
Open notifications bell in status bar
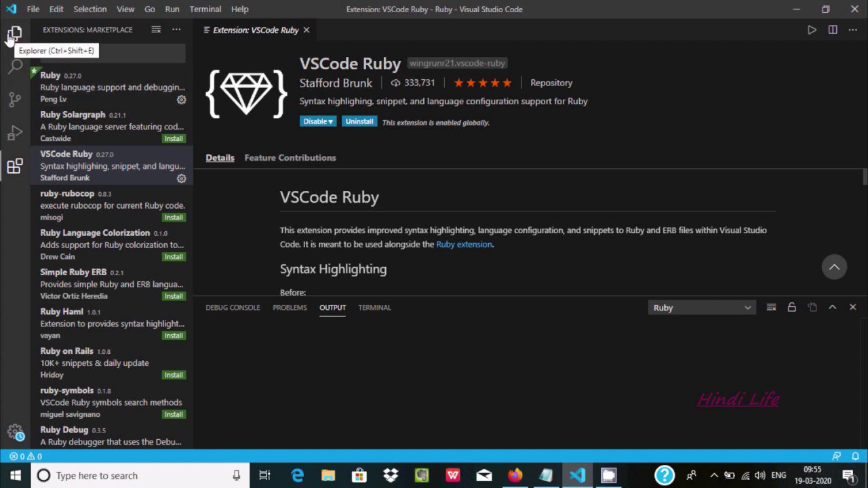855,456
